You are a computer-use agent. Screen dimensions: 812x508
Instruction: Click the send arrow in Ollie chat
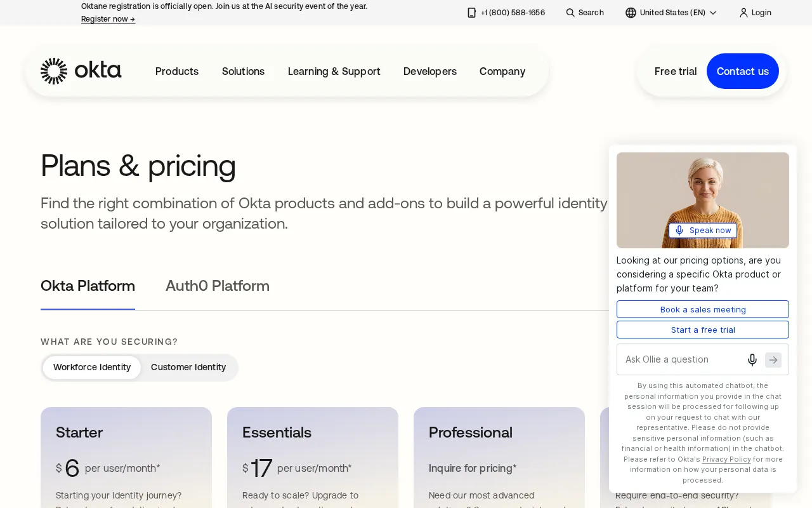(773, 360)
